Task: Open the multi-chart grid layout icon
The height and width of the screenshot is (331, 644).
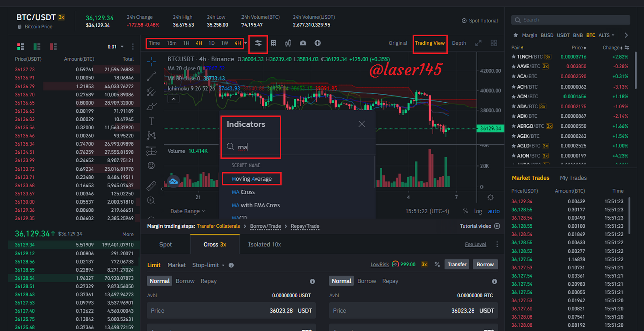Action: 494,43
